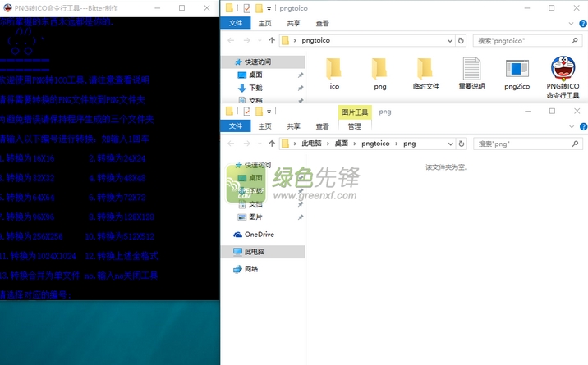Select 此电脑 in png window sidebar
Image resolution: width=588 pixels, height=365 pixels.
pos(263,252)
